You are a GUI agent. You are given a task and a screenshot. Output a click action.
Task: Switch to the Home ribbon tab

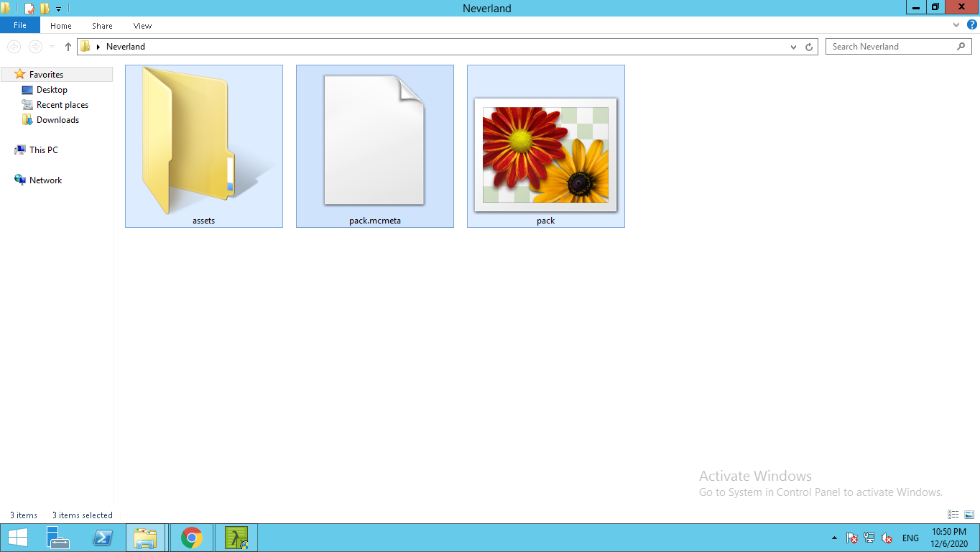61,26
